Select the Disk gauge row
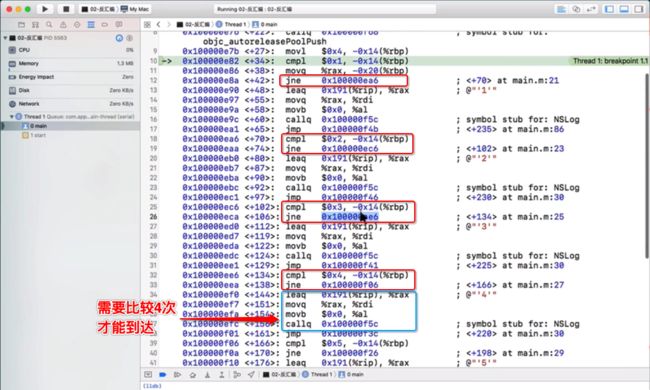 tap(70, 90)
